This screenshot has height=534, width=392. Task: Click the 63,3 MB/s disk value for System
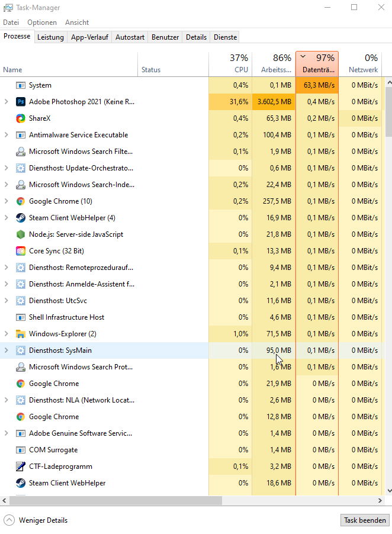coord(317,85)
